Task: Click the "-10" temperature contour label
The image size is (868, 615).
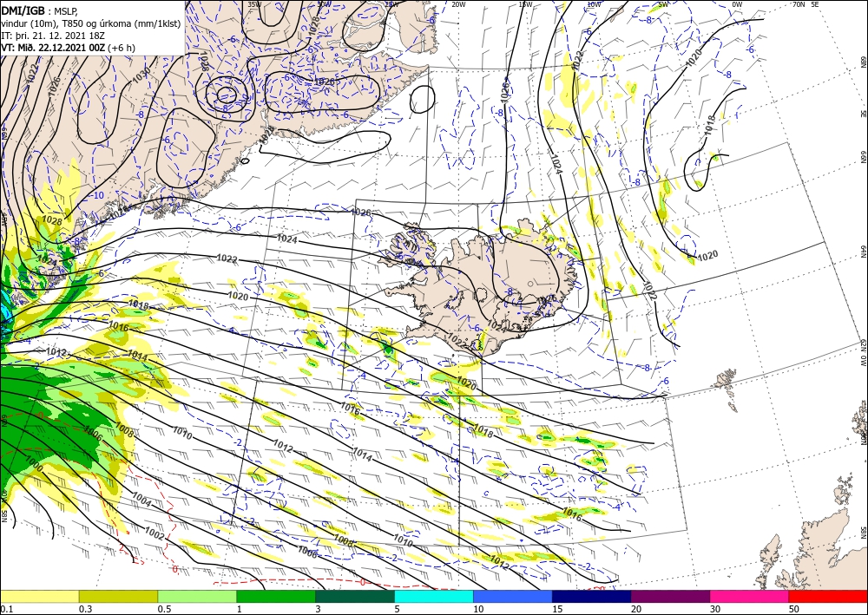Action: tap(97, 195)
